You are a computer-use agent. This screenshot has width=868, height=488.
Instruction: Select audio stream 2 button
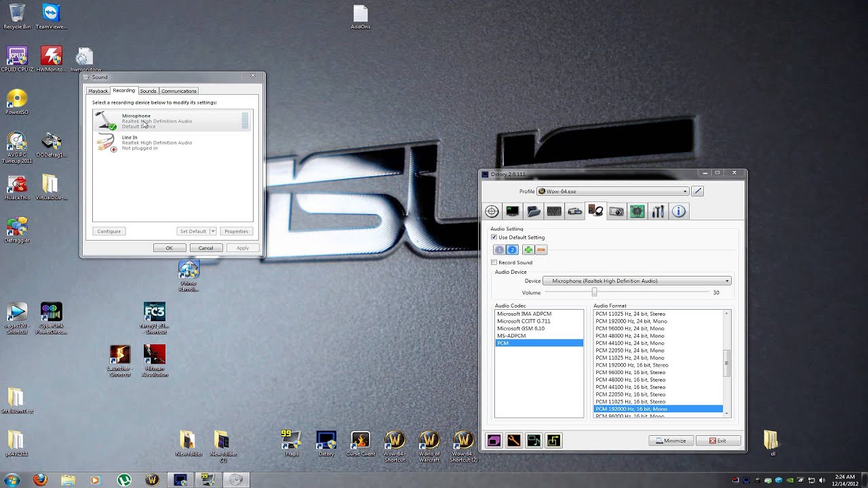coord(513,249)
